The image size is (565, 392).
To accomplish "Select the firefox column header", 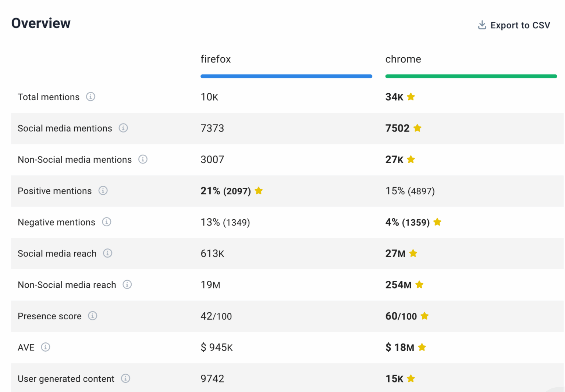I will coord(216,59).
